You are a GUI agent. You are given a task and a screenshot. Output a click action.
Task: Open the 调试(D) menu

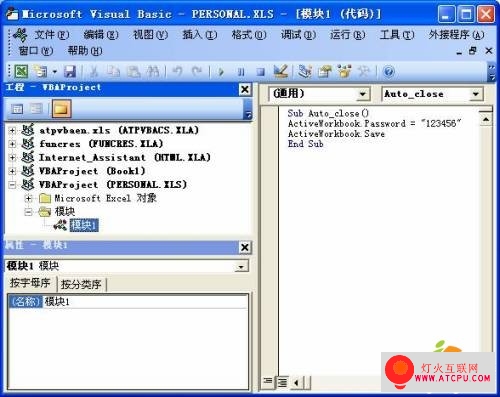(298, 35)
